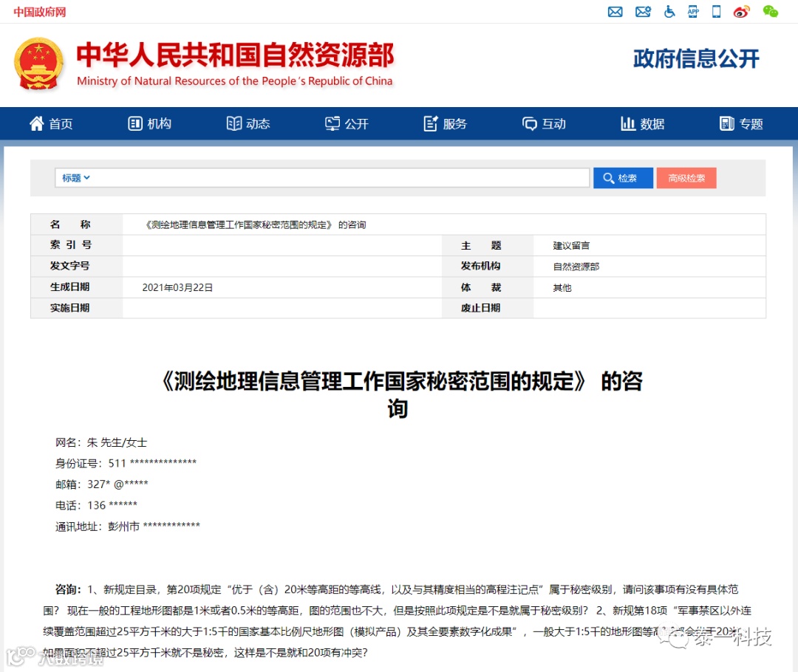798x672 pixels.
Task: Click the newspaper icon beside 专题
Action: pyautogui.click(x=727, y=123)
